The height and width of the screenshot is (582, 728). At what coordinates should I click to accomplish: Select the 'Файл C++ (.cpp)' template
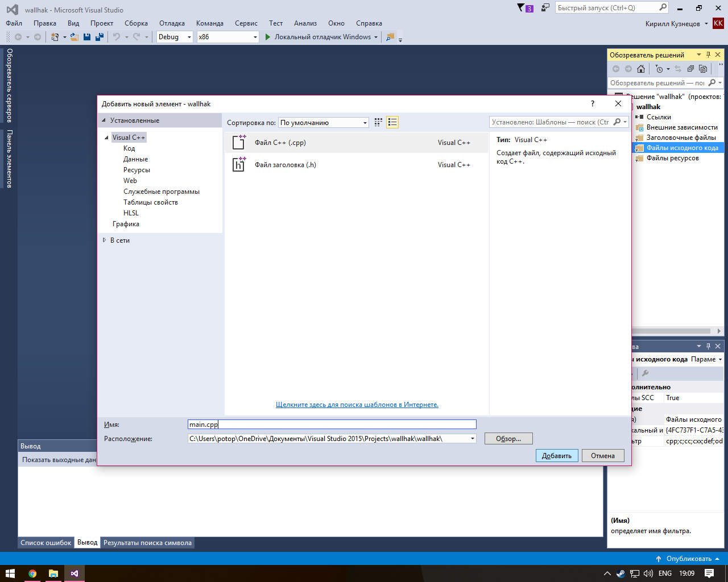tap(357, 143)
